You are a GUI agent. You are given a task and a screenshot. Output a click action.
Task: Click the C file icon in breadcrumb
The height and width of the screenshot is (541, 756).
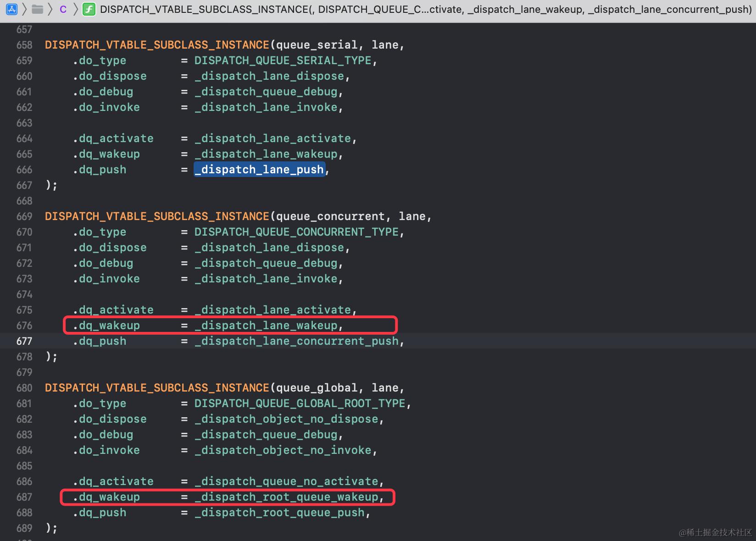[63, 9]
